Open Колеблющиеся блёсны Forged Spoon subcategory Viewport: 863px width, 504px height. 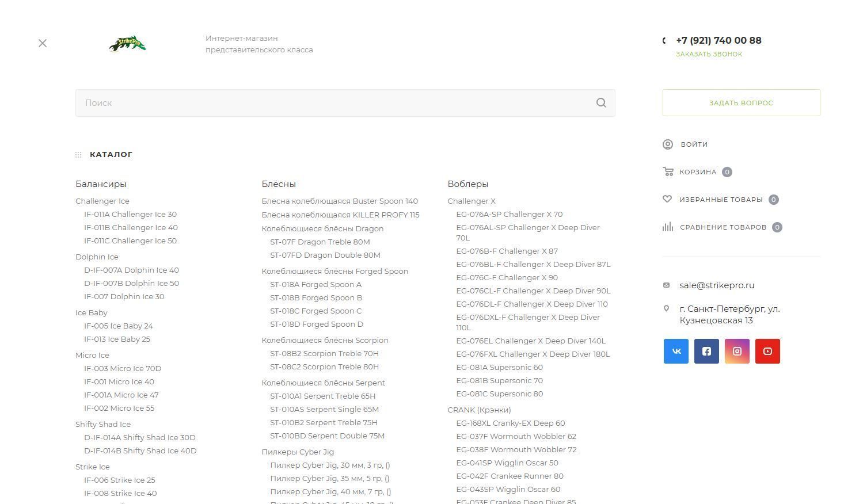coord(334,271)
